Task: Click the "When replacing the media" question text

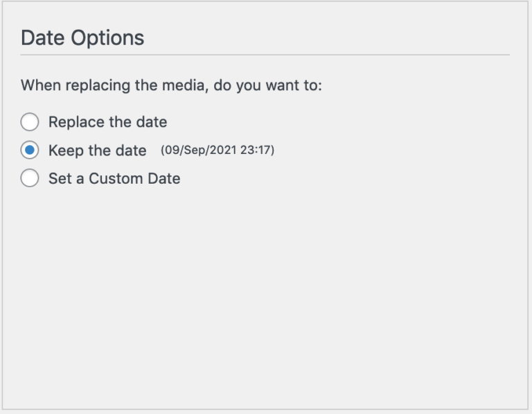Action: 171,86
